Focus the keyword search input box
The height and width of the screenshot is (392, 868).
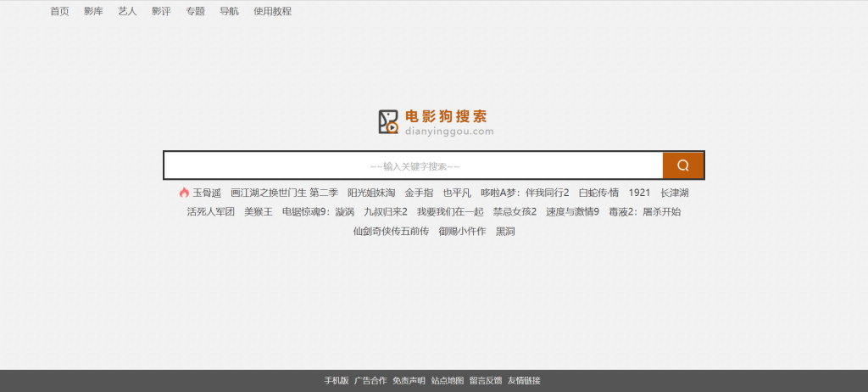(414, 165)
